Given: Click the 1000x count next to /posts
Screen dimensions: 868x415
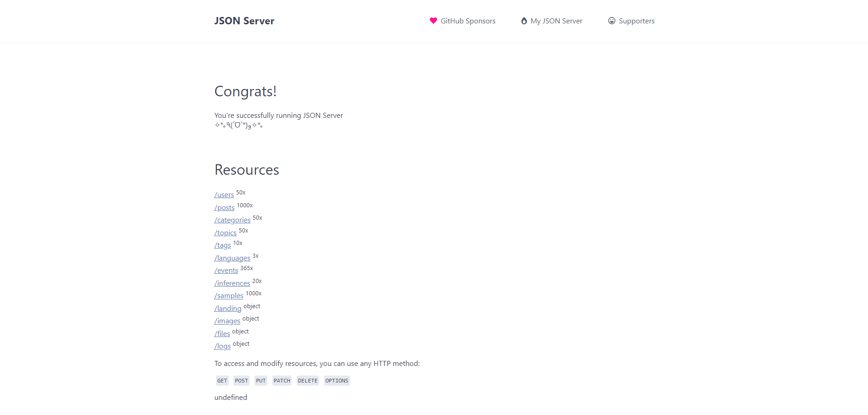Looking at the screenshot, I should tap(245, 205).
